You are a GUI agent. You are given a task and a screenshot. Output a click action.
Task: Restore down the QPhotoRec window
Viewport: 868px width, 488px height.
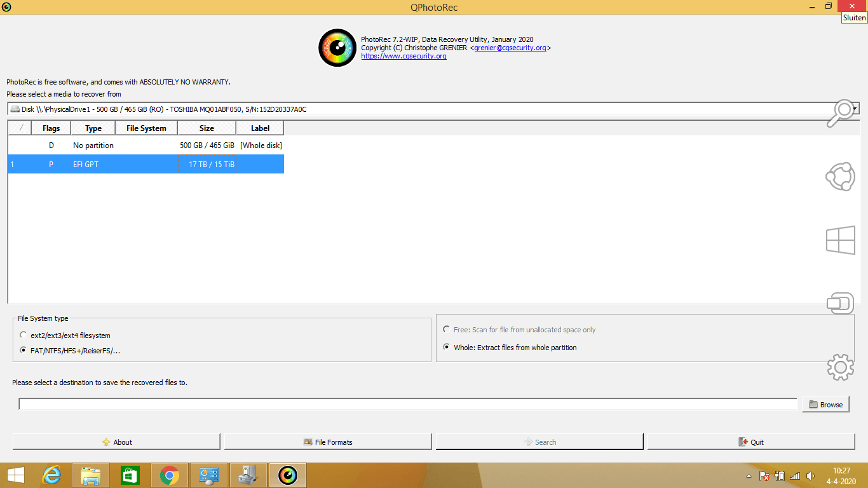[x=828, y=6]
